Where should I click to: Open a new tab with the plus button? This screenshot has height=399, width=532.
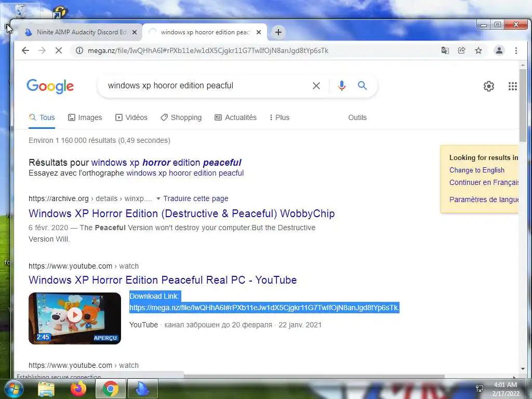278,32
